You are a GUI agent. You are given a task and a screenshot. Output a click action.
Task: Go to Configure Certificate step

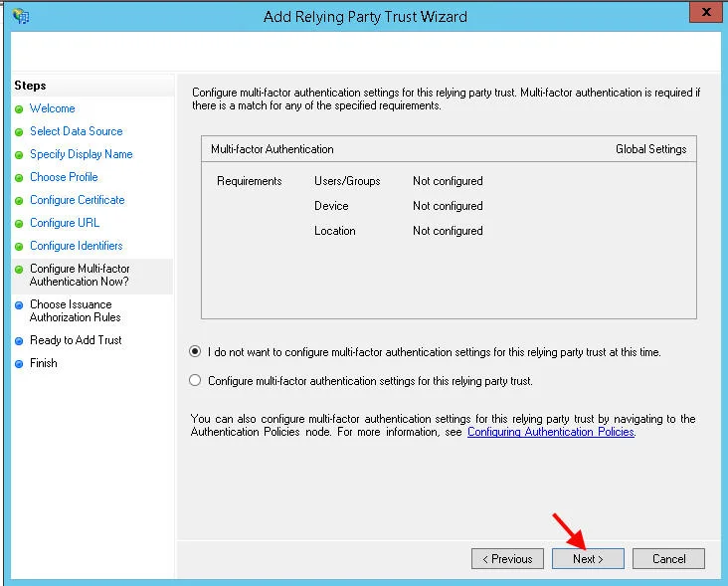click(x=77, y=200)
